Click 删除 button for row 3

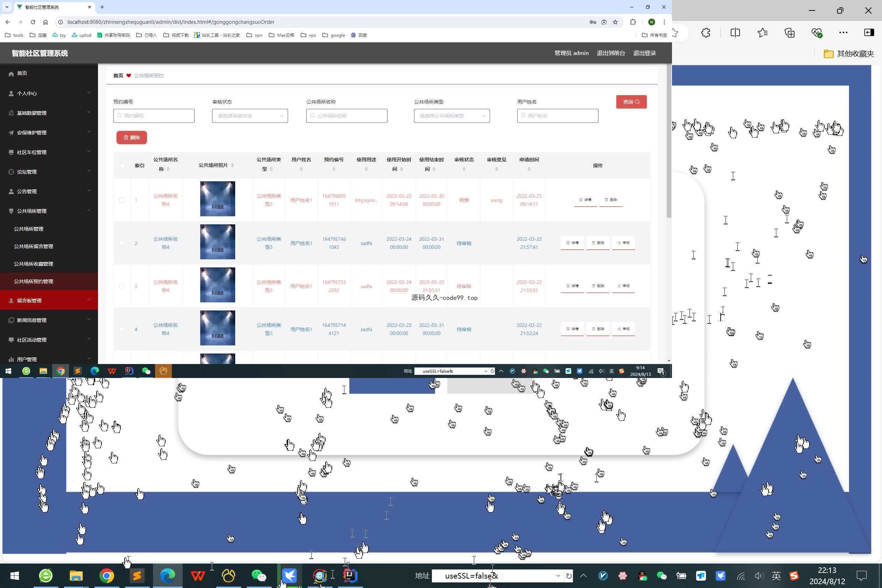click(x=598, y=286)
